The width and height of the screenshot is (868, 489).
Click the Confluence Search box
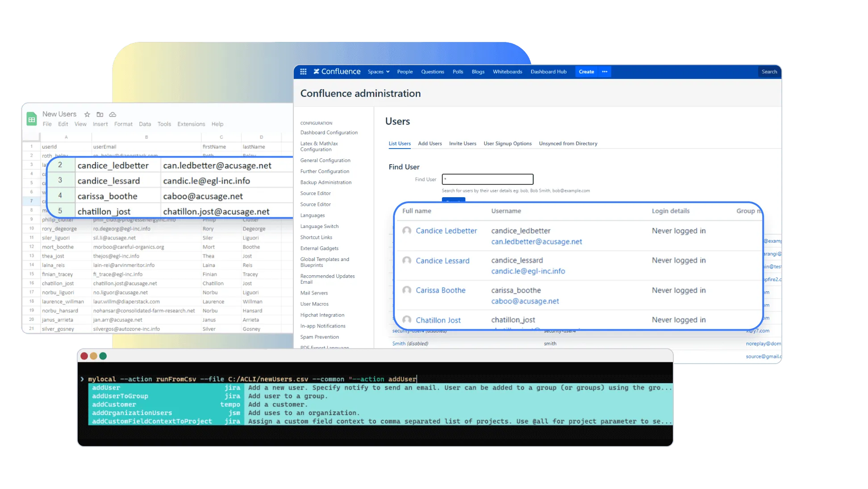[769, 72]
